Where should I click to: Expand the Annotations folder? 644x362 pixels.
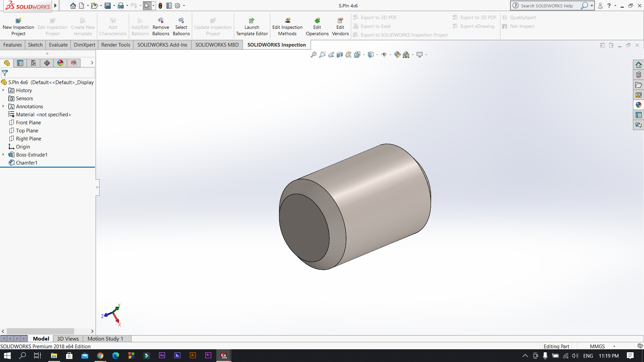(3, 106)
